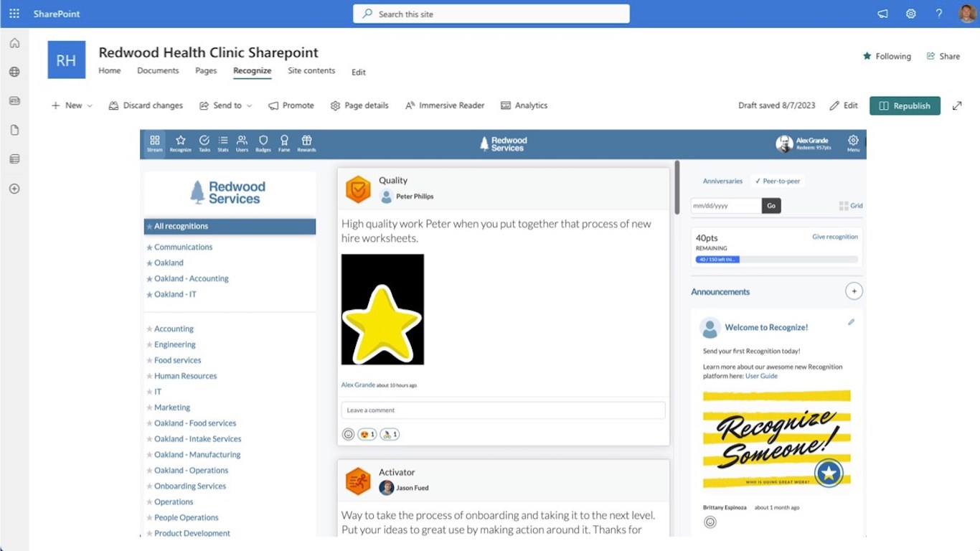Click the Give recognition link
This screenshot has height=551, width=980.
(x=835, y=237)
